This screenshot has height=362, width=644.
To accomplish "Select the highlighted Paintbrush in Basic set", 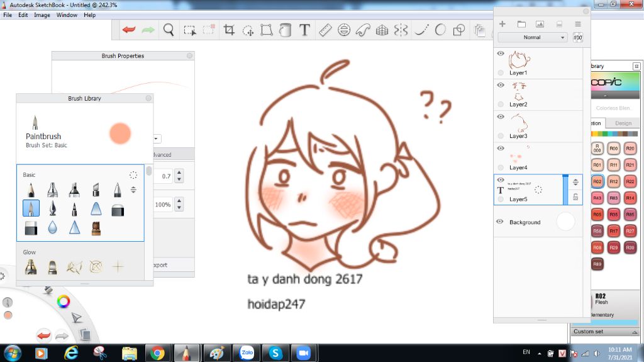I will pos(31,208).
